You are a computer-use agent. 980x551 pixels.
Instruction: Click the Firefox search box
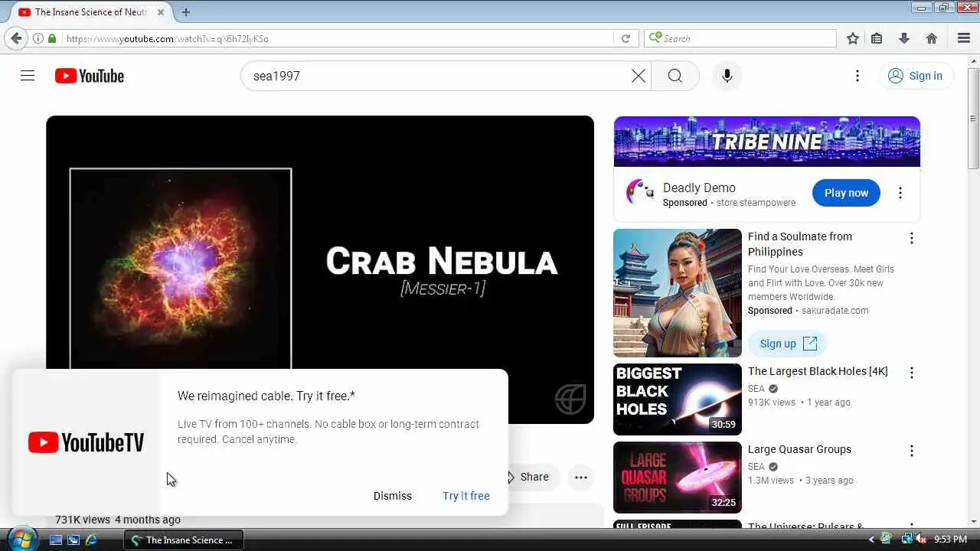pos(740,38)
